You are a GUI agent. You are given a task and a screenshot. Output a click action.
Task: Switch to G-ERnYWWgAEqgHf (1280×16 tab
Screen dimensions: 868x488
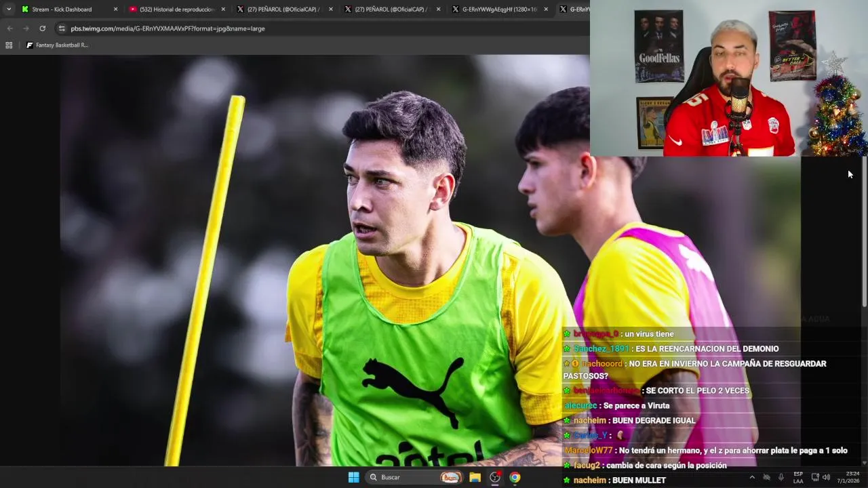pyautogui.click(x=499, y=9)
